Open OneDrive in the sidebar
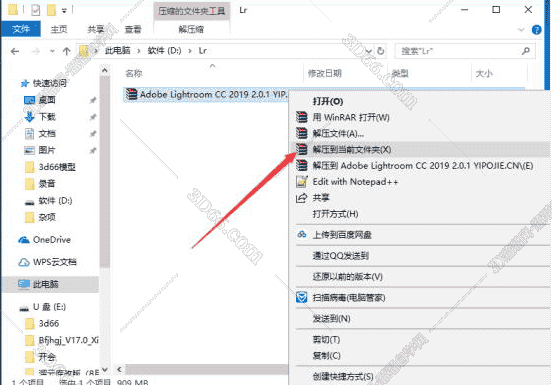 [51, 240]
